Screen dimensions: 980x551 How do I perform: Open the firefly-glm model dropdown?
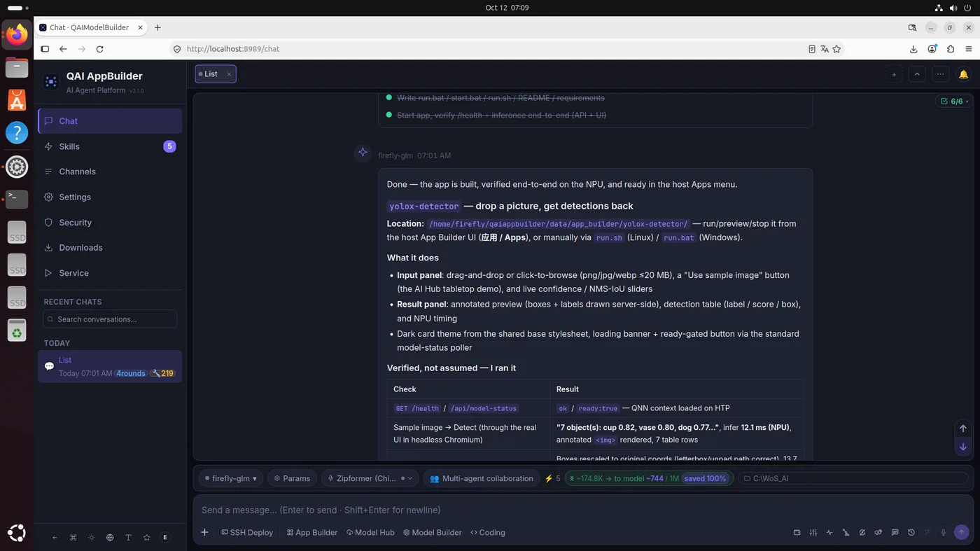pos(231,478)
